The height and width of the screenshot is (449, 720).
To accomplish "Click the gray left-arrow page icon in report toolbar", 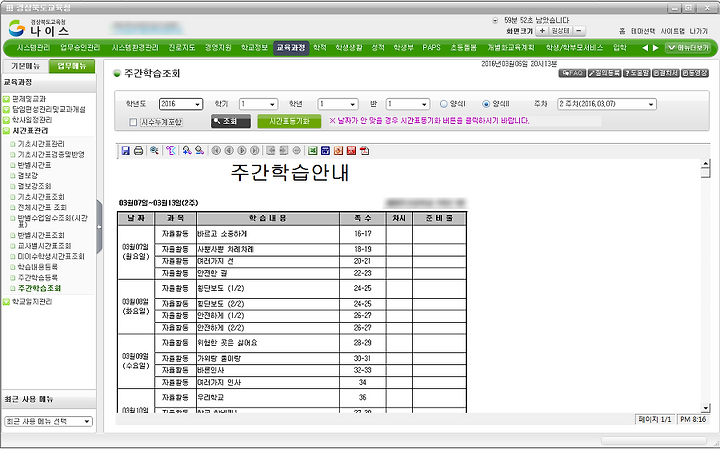I will coord(271,151).
